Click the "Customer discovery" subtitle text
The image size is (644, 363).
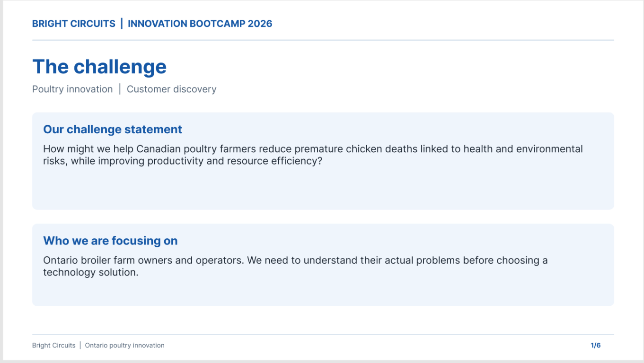pyautogui.click(x=171, y=89)
